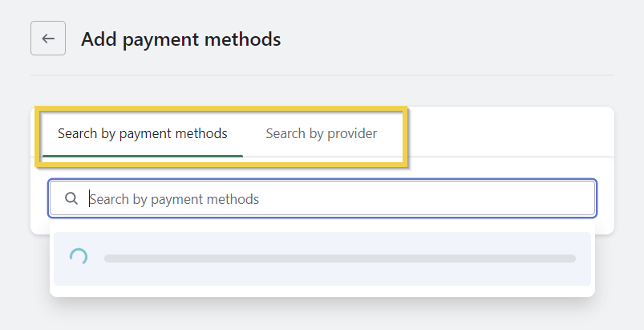The height and width of the screenshot is (330, 644).
Task: Choose the Search by provider option
Action: click(321, 133)
